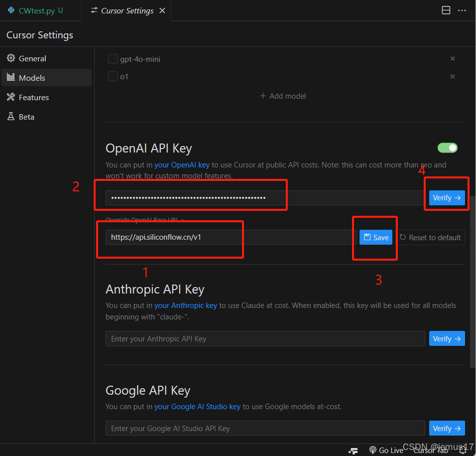This screenshot has height=456, width=476.
Task: Follow the 'your OpenAI key' link
Action: 182,164
